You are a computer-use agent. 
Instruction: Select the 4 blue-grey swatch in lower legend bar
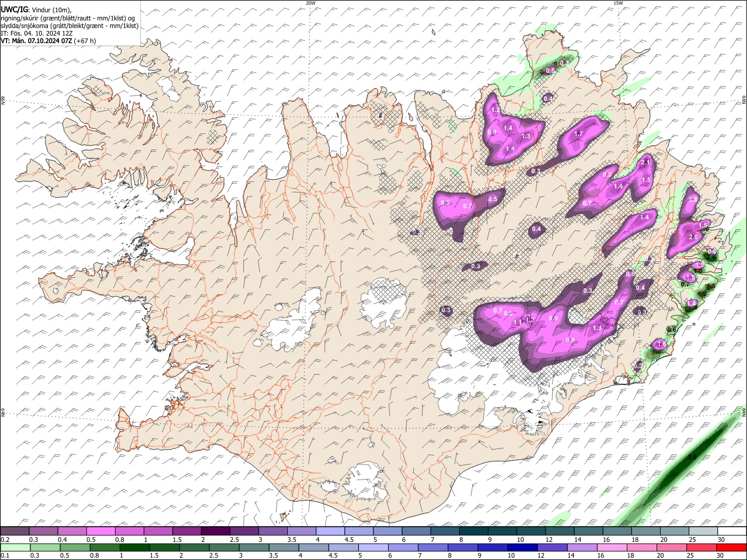[313, 547]
